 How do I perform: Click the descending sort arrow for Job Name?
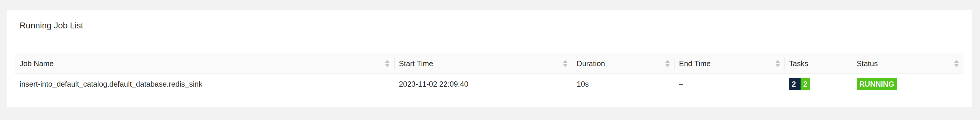387,66
